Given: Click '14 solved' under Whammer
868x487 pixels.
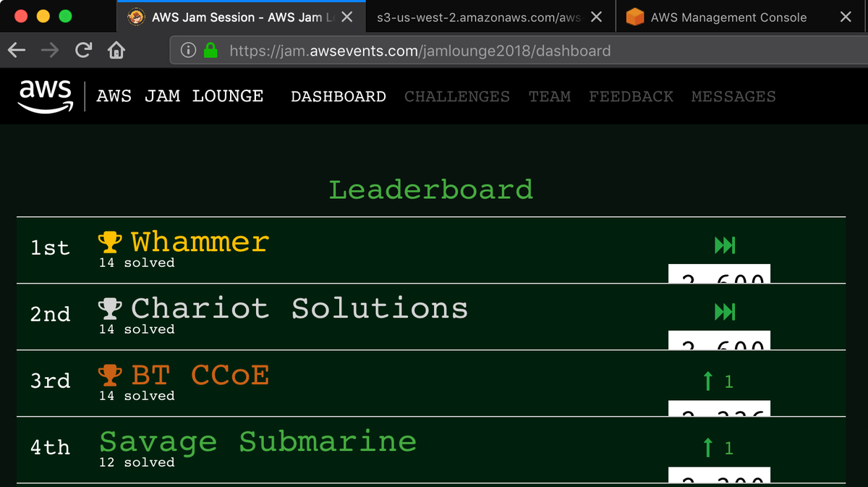Looking at the screenshot, I should point(137,263).
